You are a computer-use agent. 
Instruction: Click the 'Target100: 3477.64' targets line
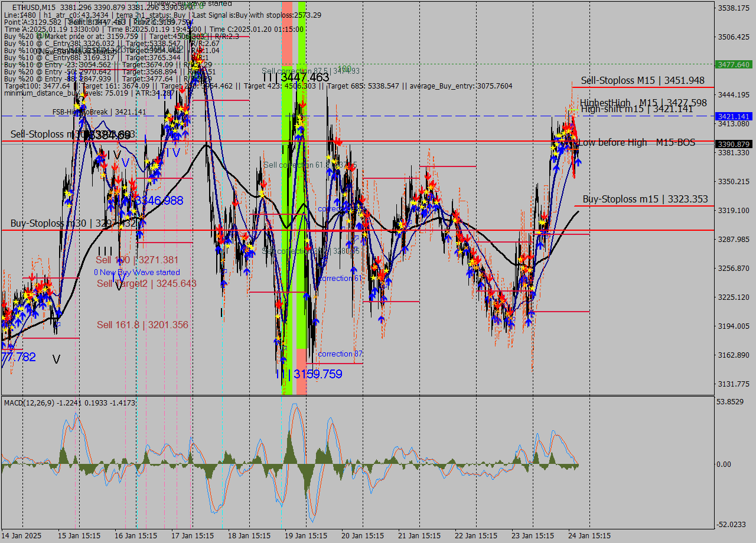pos(258,86)
